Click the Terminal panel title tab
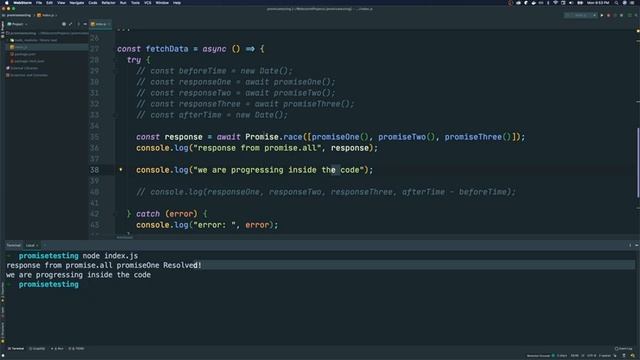This screenshot has height=360, width=640. click(13, 245)
